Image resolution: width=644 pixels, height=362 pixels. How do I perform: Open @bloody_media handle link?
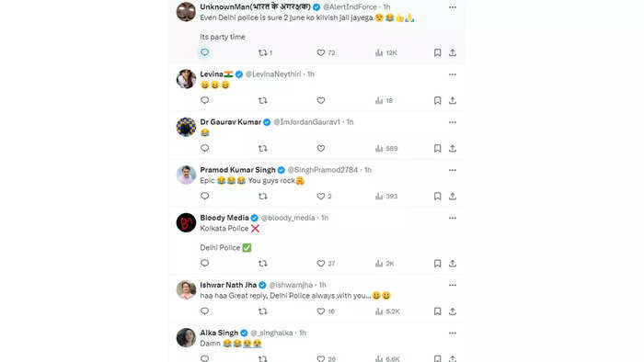click(x=288, y=218)
